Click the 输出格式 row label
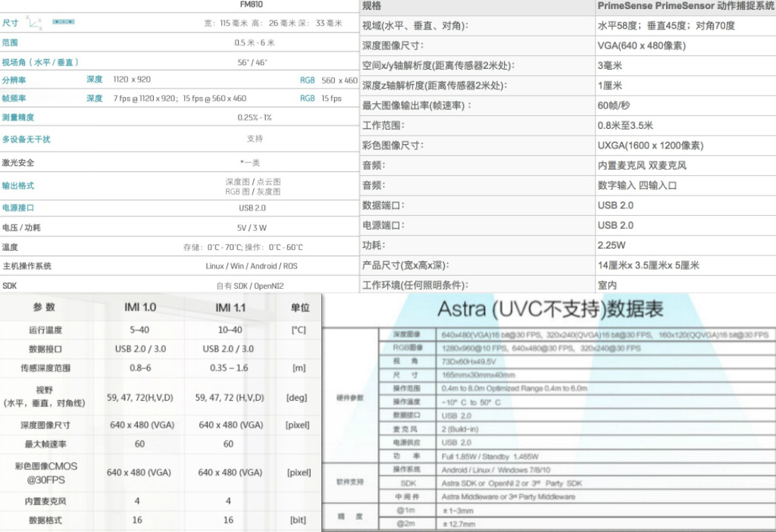 pos(18,186)
